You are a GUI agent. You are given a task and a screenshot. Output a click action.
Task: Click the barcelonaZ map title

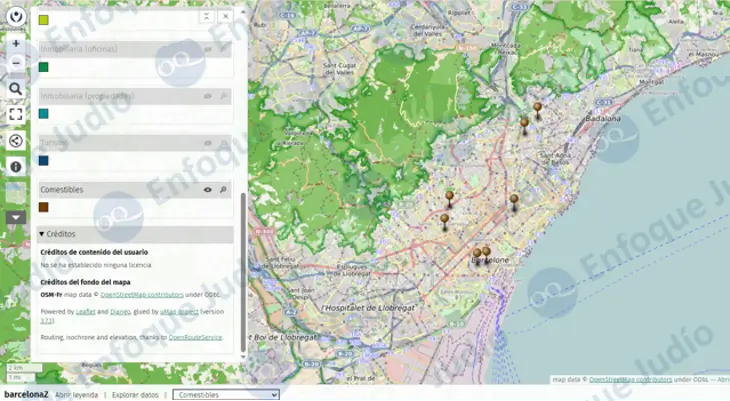pos(26,394)
